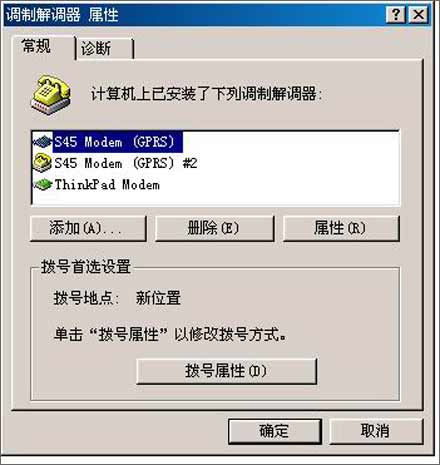The width and height of the screenshot is (440, 465).
Task: Select ThinkPad Modem list entry
Action: [107, 185]
